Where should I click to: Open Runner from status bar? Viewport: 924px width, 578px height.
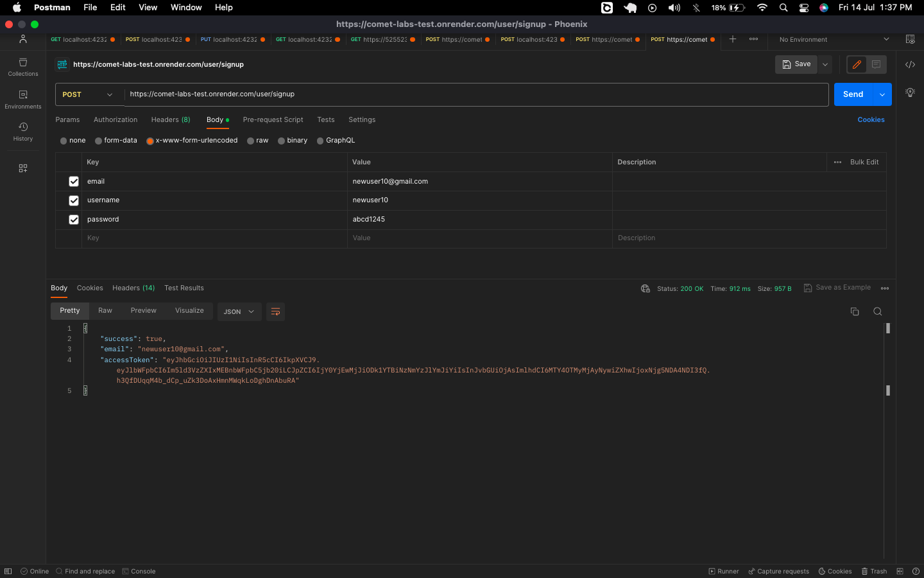(724, 571)
